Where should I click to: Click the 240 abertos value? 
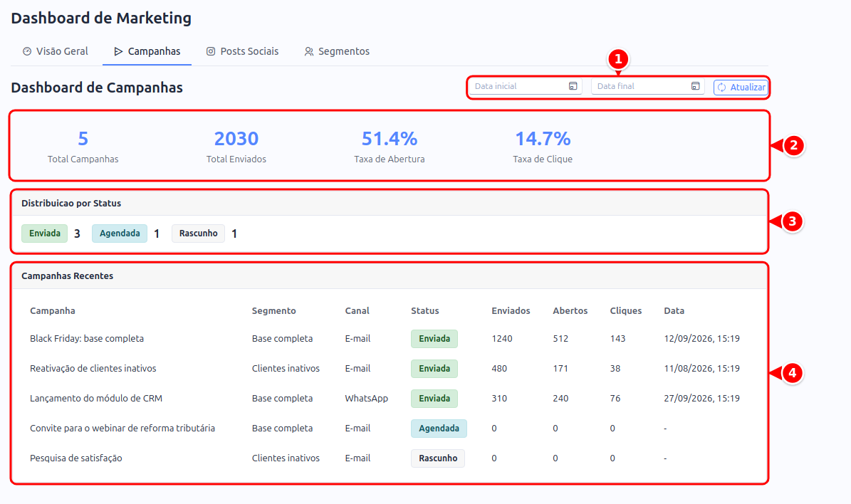click(x=560, y=398)
